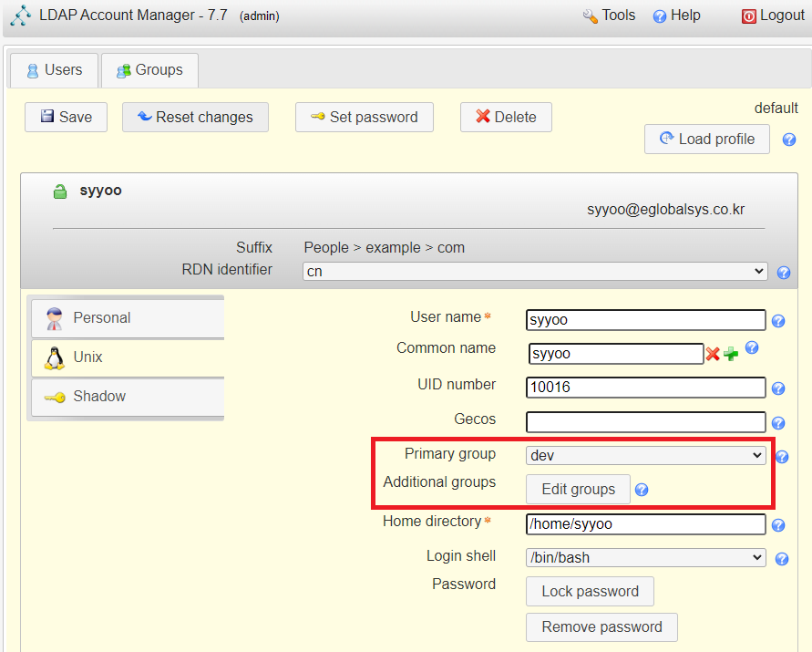The height and width of the screenshot is (652, 812).
Task: Click the LDAP Account Manager logo icon
Action: (20, 15)
